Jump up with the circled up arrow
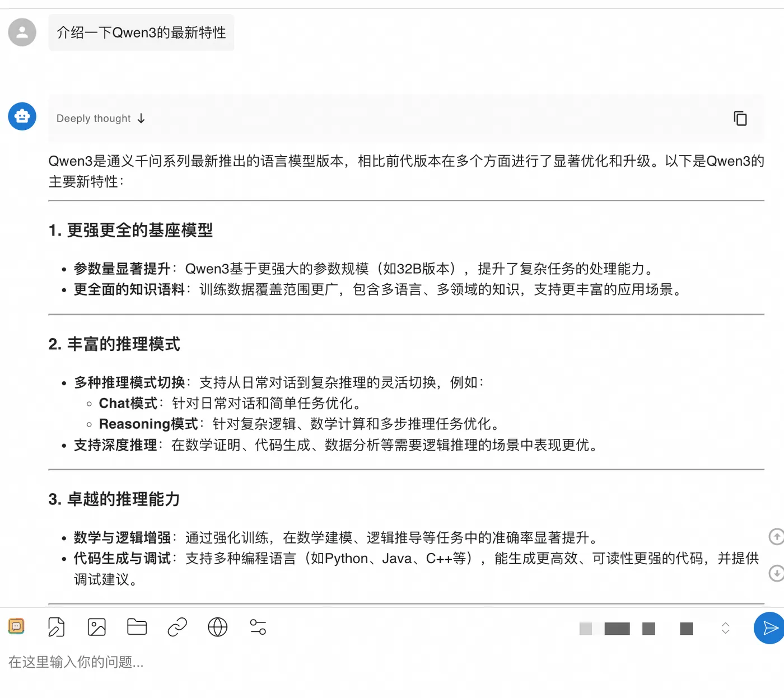The width and height of the screenshot is (784, 698). click(x=776, y=537)
